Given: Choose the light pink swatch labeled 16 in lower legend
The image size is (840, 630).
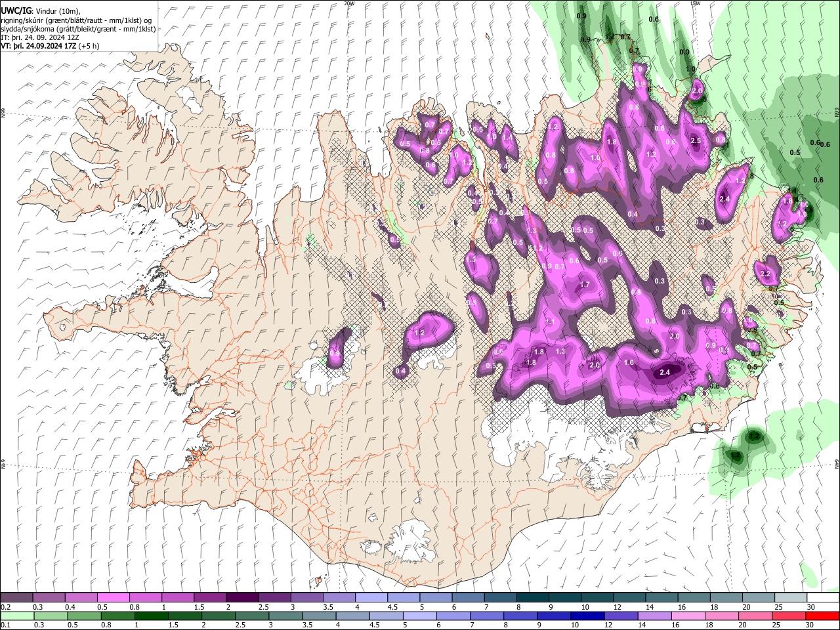Looking at the screenshot, I should pos(688,616).
